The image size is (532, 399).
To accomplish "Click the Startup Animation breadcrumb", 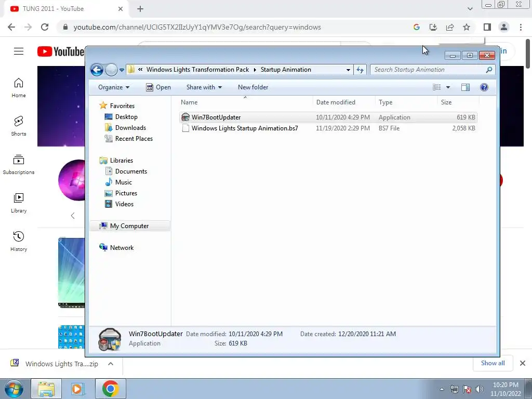I will [286, 70].
